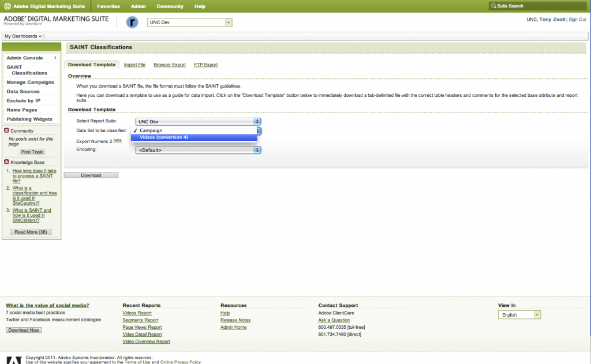Open 'What is the value of social media?' link
This screenshot has width=591, height=364.
(47, 306)
